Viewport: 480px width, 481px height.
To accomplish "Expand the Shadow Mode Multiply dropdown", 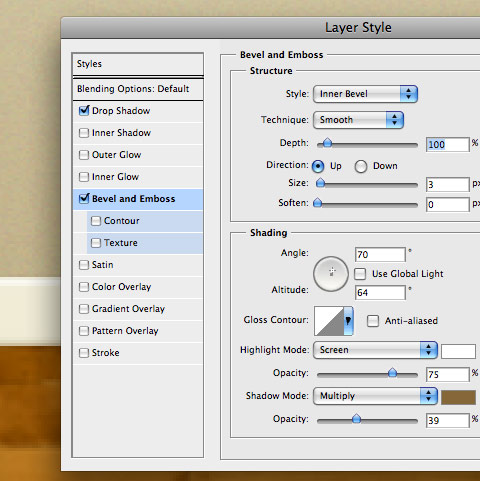I will tap(375, 396).
